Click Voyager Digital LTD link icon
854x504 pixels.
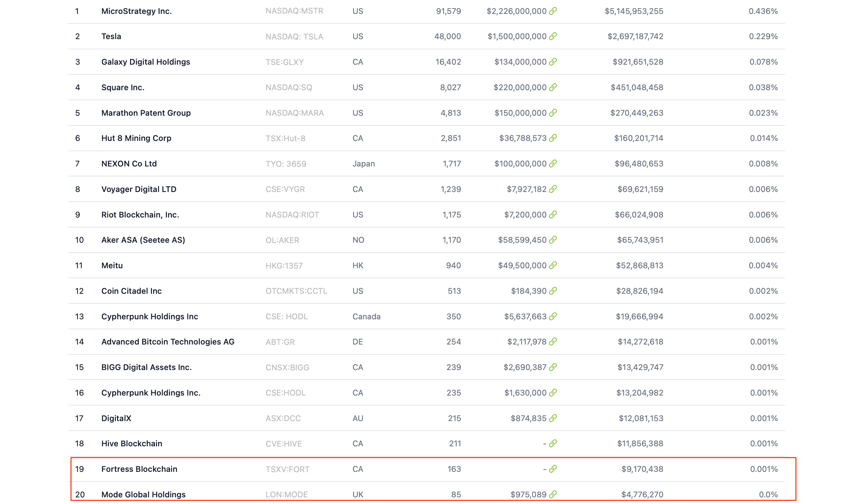(553, 189)
